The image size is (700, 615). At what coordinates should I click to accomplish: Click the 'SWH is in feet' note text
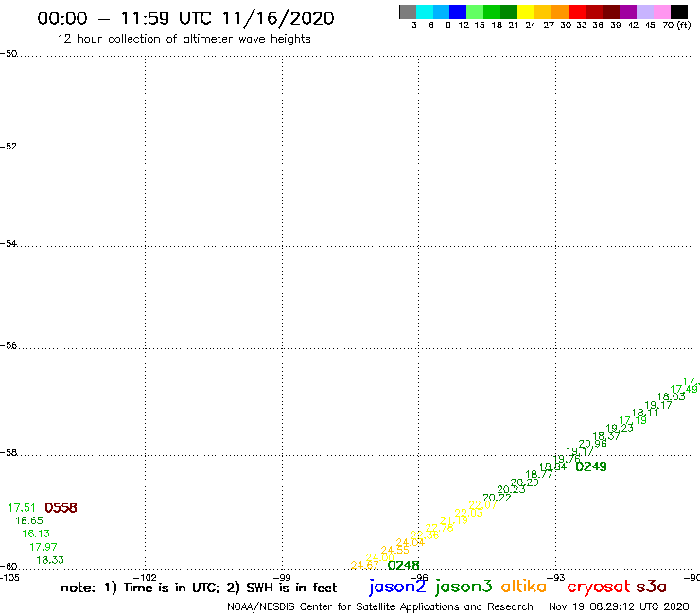click(x=291, y=588)
